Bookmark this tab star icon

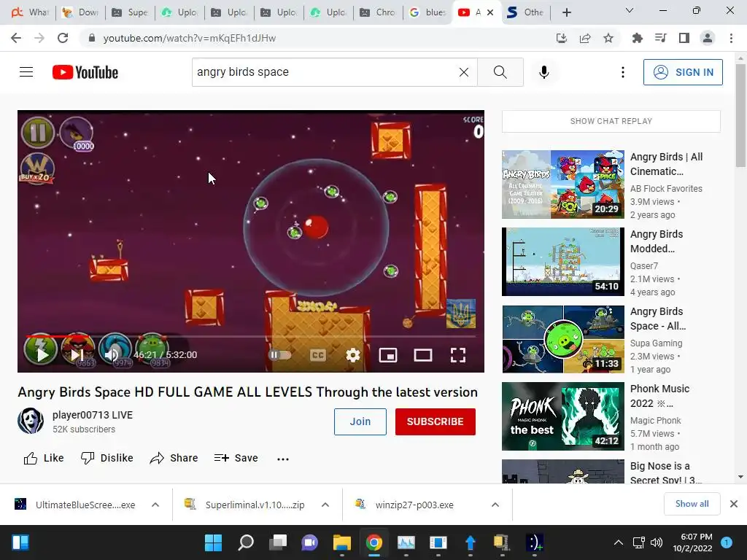[608, 38]
